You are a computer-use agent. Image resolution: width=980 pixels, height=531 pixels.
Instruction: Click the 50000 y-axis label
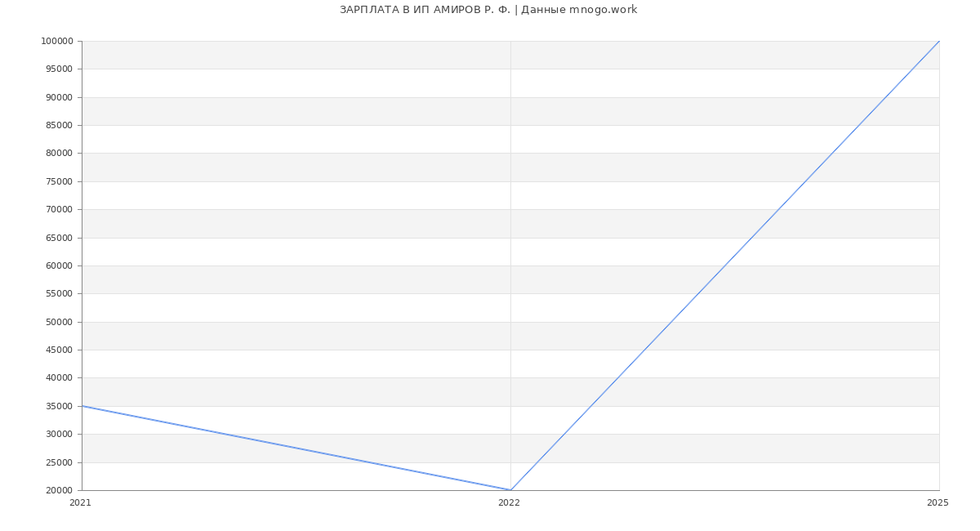click(x=59, y=322)
